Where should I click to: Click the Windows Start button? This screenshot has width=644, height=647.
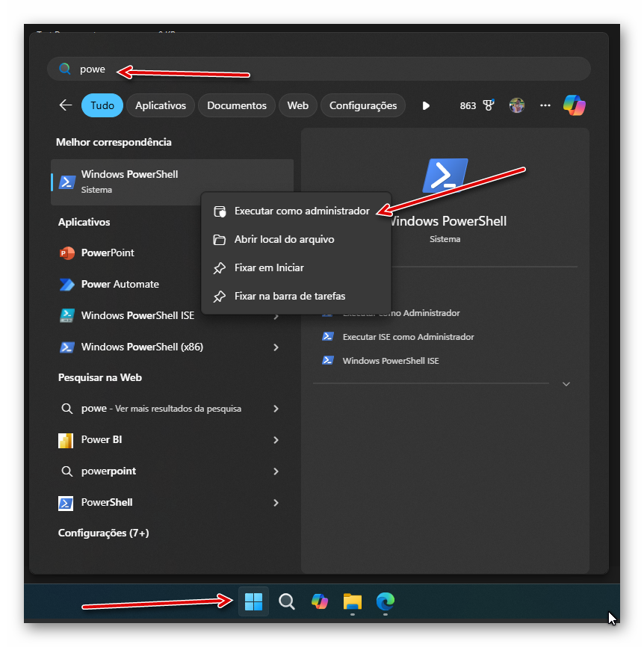point(253,601)
